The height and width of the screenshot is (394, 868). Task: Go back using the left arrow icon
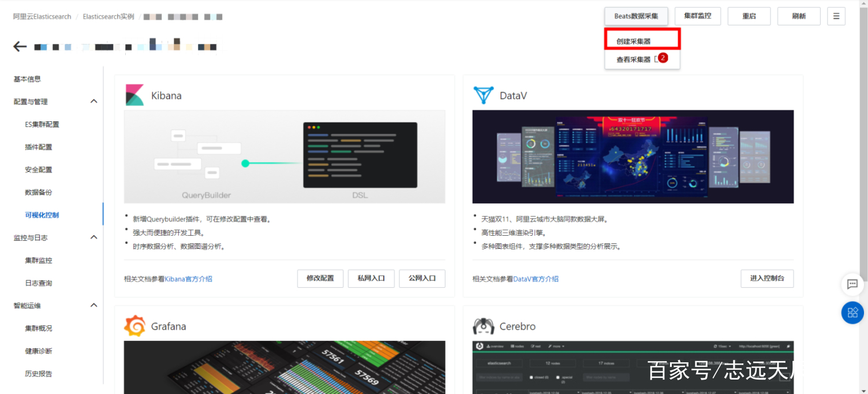point(20,47)
